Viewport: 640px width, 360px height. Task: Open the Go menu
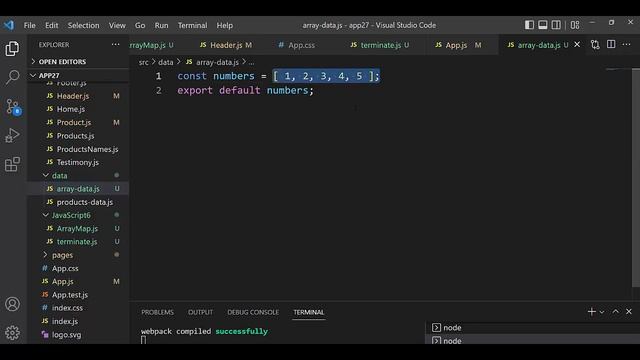[x=140, y=25]
